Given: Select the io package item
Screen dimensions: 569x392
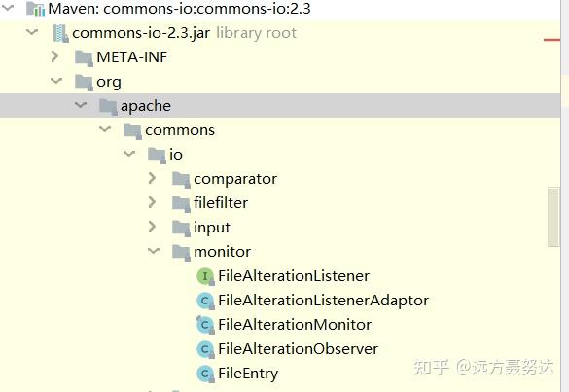Looking at the screenshot, I should [176, 155].
